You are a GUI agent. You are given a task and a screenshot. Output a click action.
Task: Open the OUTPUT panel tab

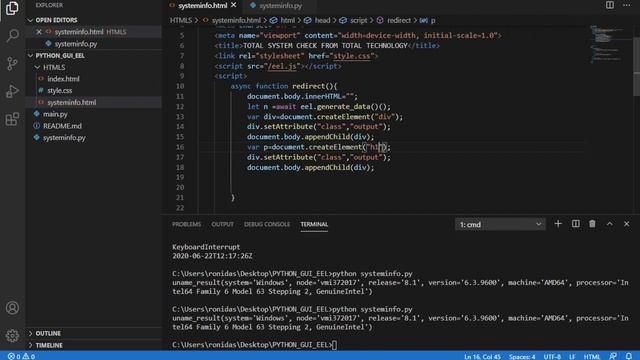point(222,224)
